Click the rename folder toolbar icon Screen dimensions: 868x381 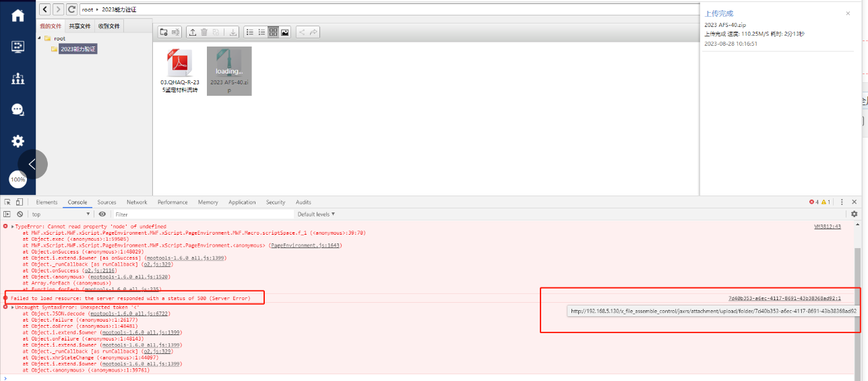click(175, 32)
